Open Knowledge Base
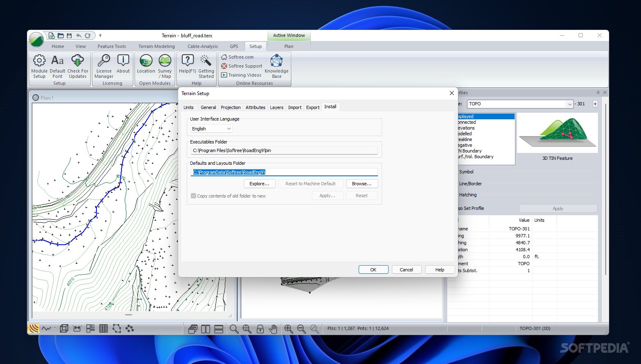641x364 pixels. pyautogui.click(x=277, y=66)
